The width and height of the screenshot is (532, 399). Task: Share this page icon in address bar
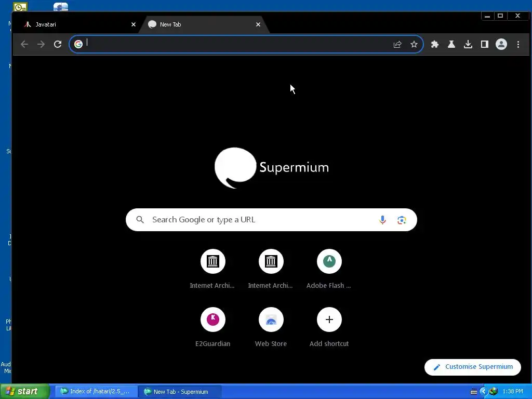(x=397, y=44)
